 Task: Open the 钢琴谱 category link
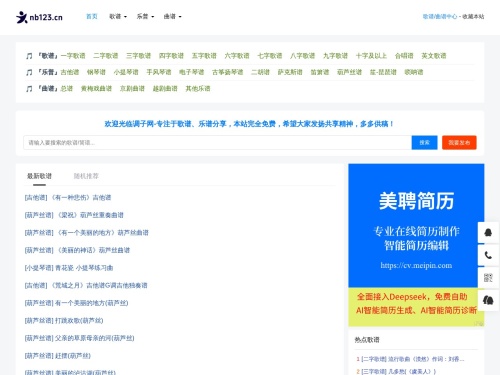[x=96, y=72]
